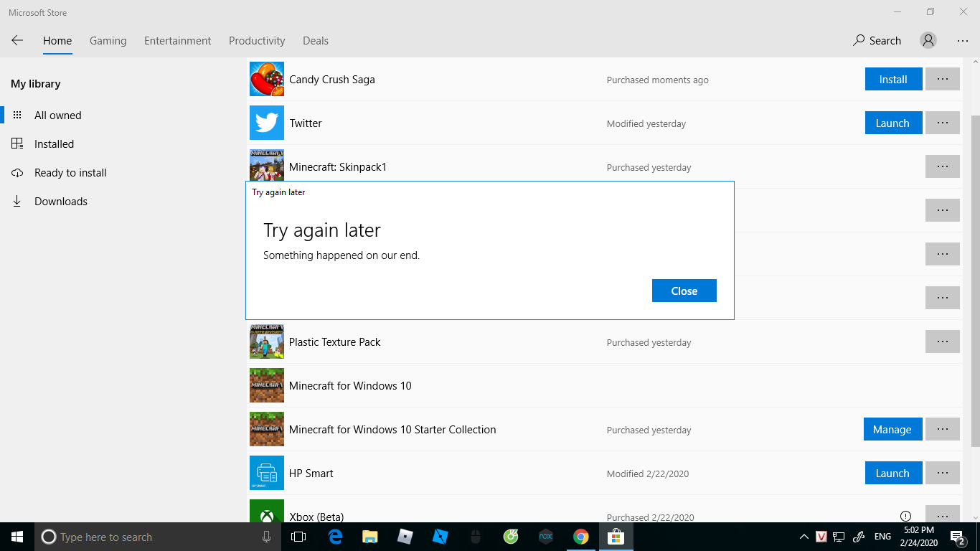Open the Twitter title text
The image size is (980, 551).
306,123
